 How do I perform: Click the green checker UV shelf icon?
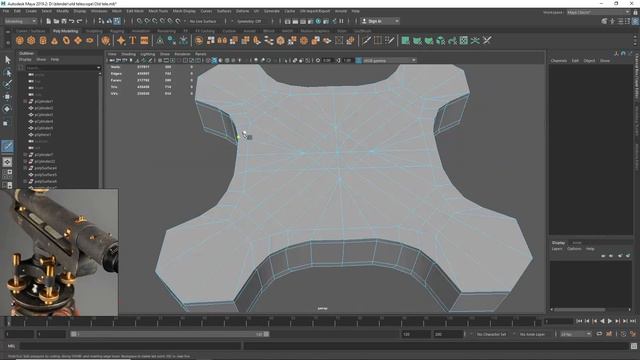click(464, 40)
